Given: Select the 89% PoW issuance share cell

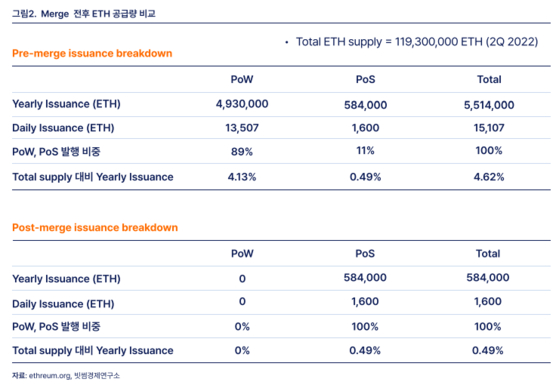Looking at the screenshot, I should 242,152.
